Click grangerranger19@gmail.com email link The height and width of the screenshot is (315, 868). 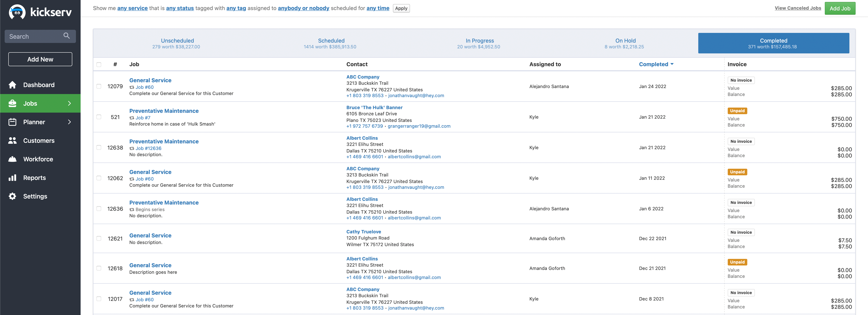click(x=419, y=126)
